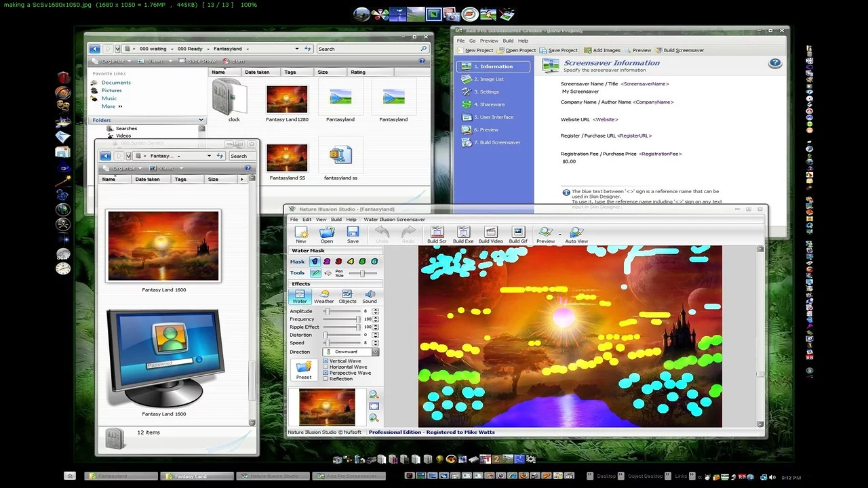The image size is (868, 488).
Task: Select water mask number 3
Action: 338,262
